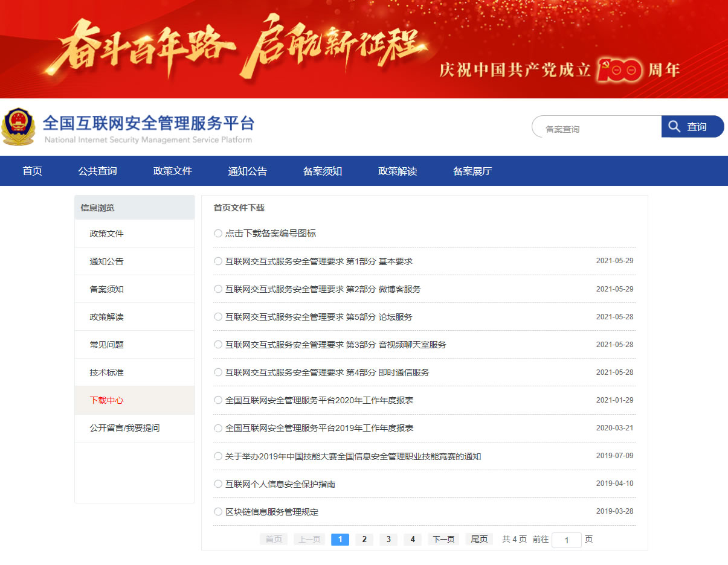This screenshot has width=728, height=565.
Task: Click the 查询 search button
Action: tap(692, 127)
